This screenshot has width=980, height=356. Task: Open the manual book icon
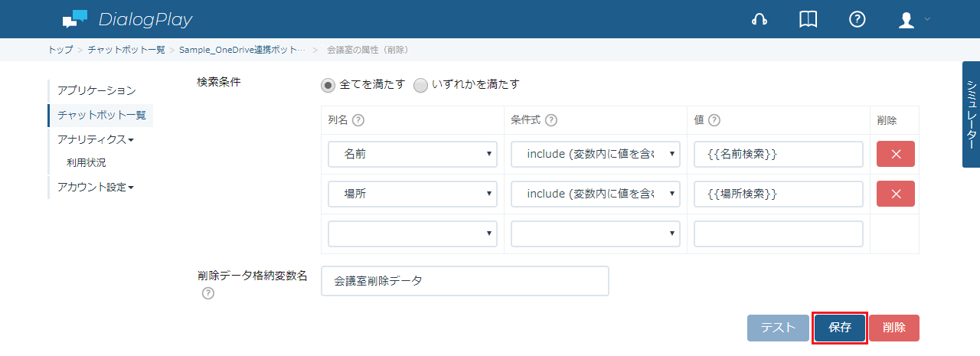(808, 20)
